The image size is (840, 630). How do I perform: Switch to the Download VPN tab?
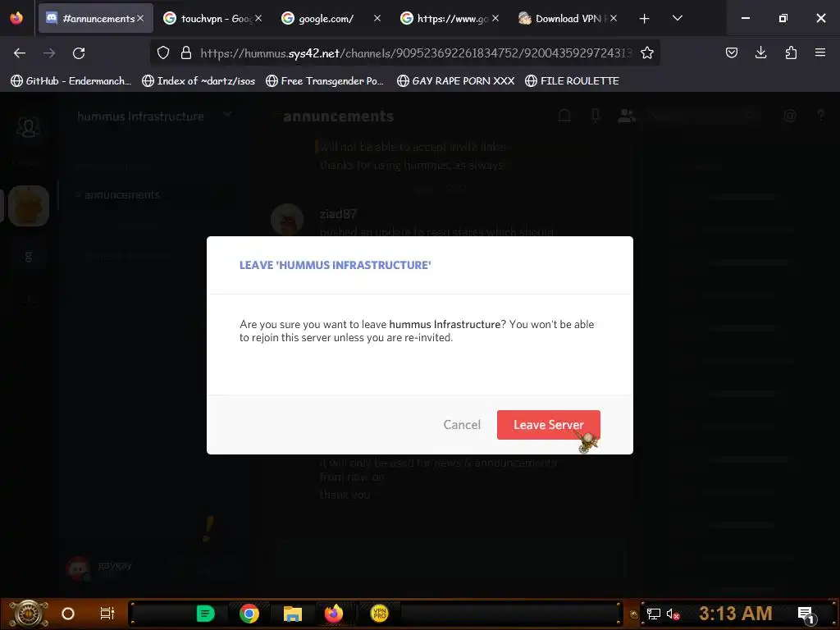point(568,18)
